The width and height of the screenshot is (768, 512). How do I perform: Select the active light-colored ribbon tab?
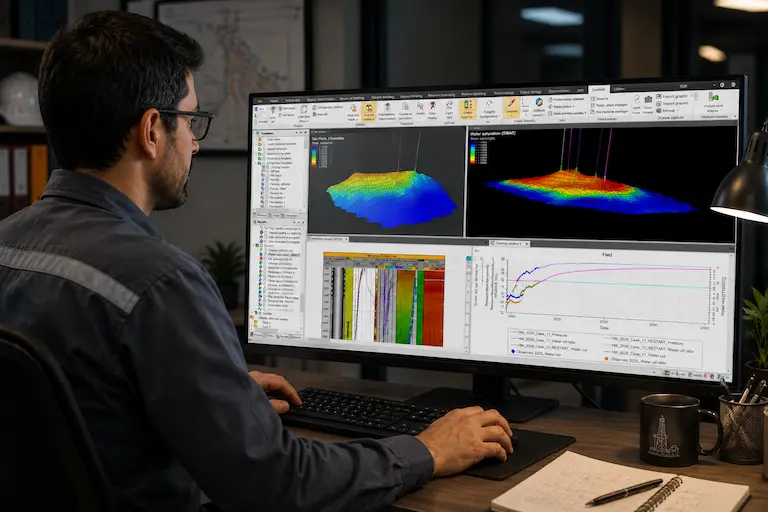(599, 90)
